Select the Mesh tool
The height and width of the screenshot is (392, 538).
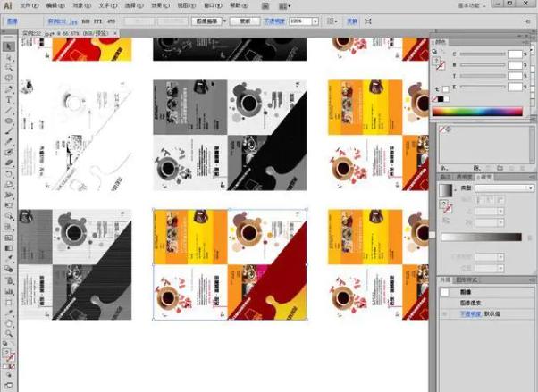(9, 238)
